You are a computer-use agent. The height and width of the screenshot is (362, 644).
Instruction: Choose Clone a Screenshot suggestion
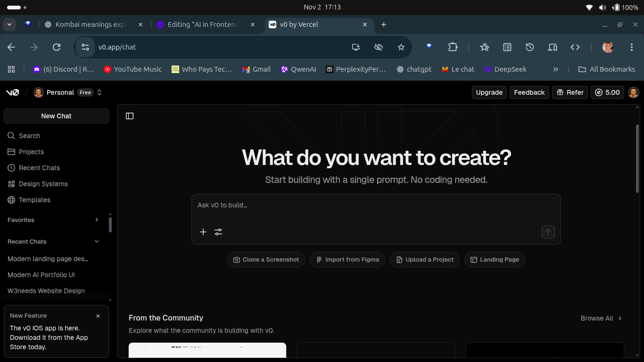pos(266,260)
